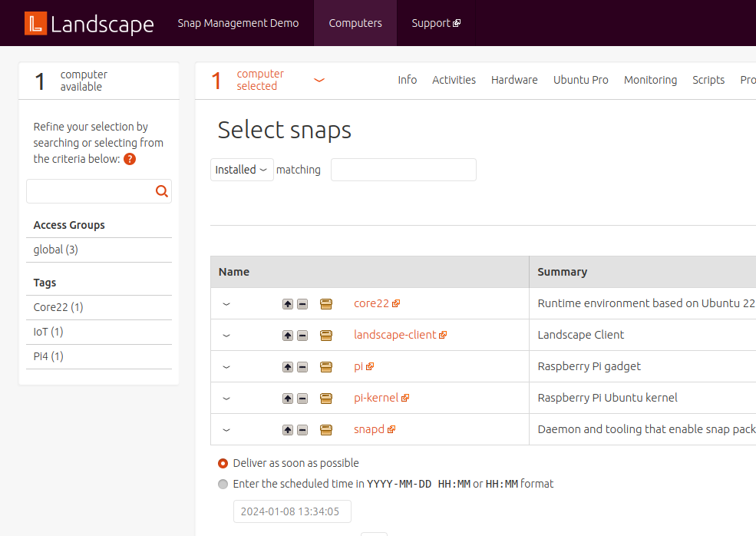Click the orange help question mark icon
Viewport: 756px width, 536px height.
tap(130, 159)
